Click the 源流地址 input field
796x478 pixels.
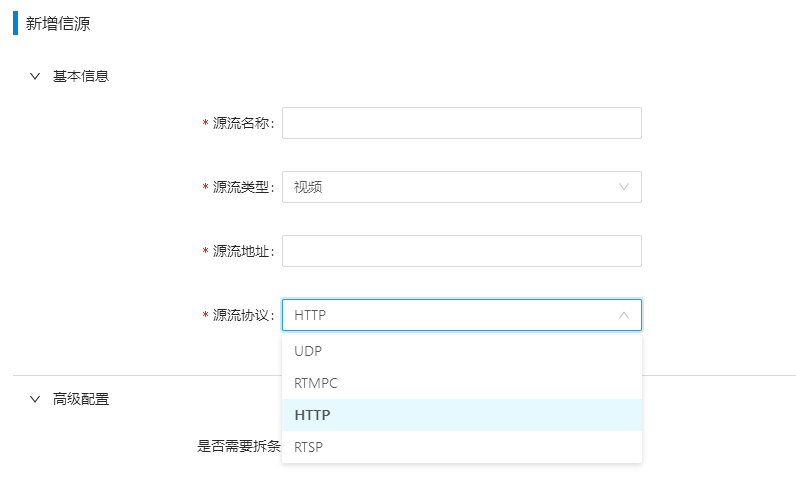tap(461, 251)
